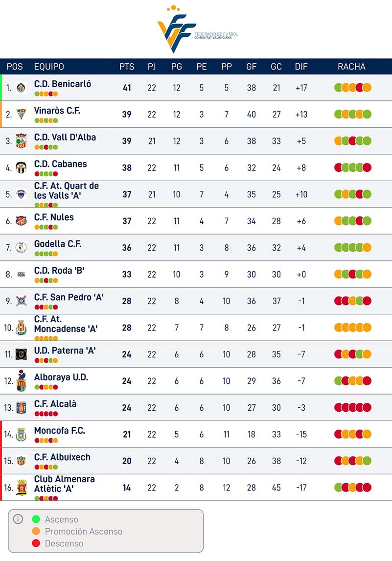Click the Moncofa F.C. team crest
The width and height of the screenshot is (392, 561).
[x=21, y=434]
